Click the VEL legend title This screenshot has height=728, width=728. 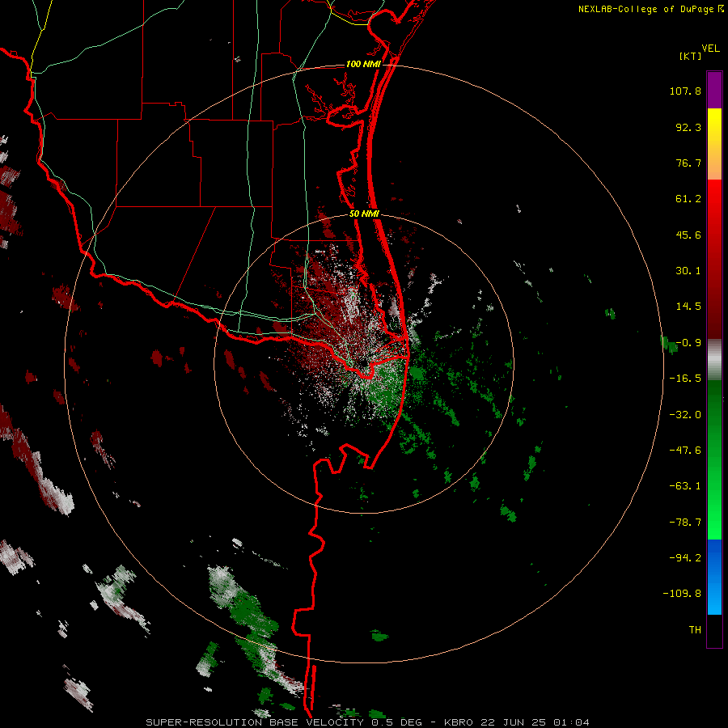click(x=710, y=48)
